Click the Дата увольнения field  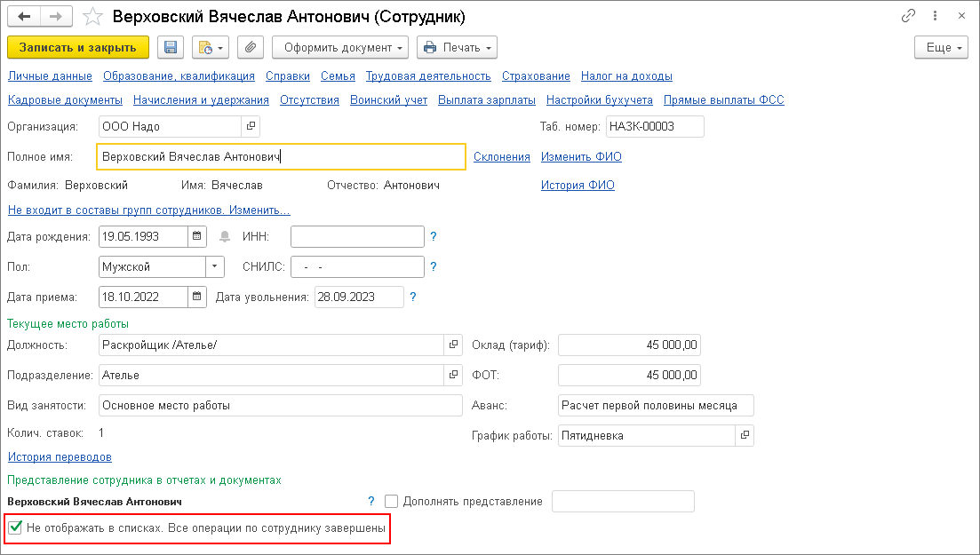(359, 297)
